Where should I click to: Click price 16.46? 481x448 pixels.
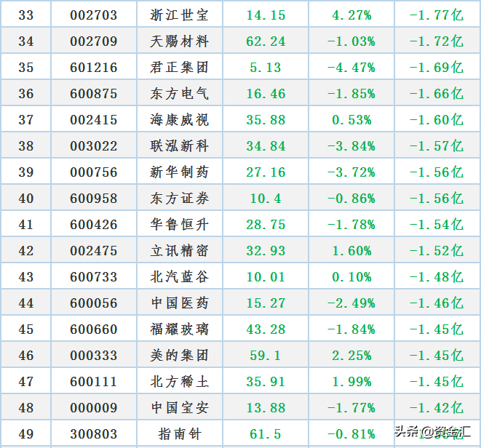266,94
